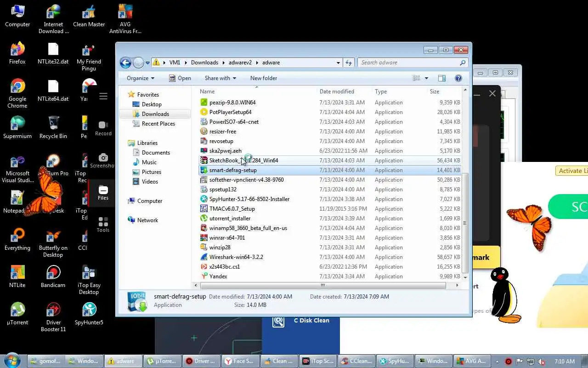Click the SpyHunter5 desktop icon
588x368 pixels.
point(89,314)
